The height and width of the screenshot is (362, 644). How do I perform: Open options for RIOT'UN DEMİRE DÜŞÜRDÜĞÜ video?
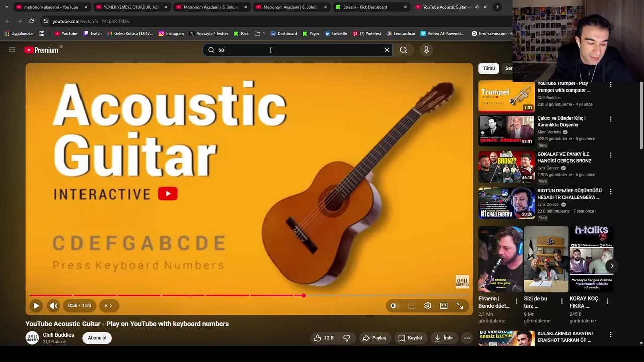pyautogui.click(x=611, y=192)
